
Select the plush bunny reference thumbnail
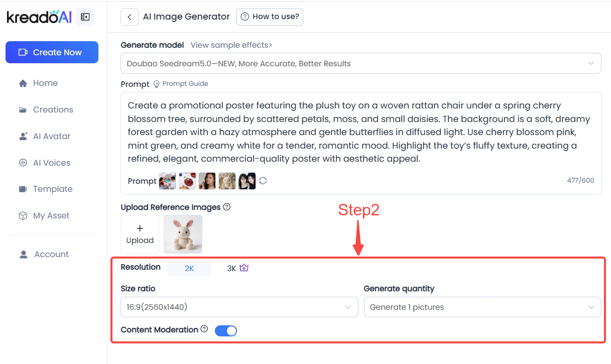click(x=183, y=234)
